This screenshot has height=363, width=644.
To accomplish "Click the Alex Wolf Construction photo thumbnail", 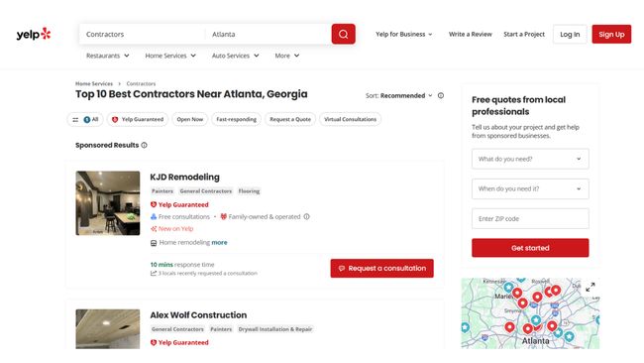I will [x=108, y=329].
